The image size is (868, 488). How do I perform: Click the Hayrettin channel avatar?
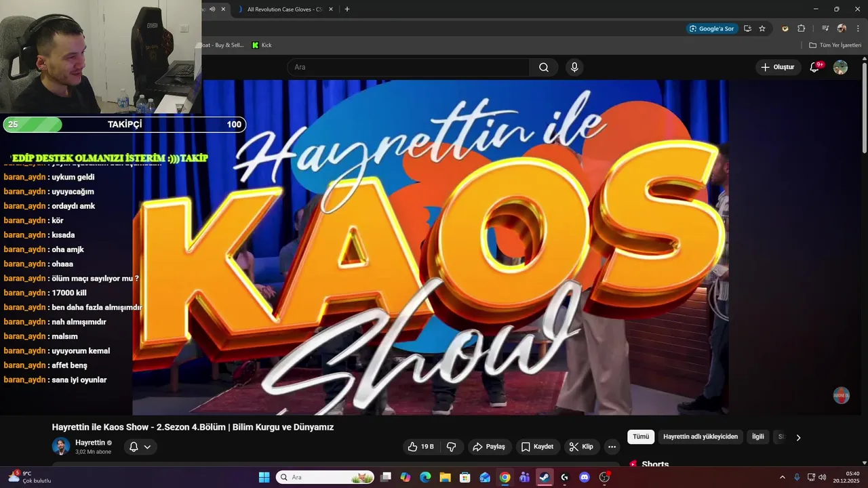pyautogui.click(x=61, y=447)
